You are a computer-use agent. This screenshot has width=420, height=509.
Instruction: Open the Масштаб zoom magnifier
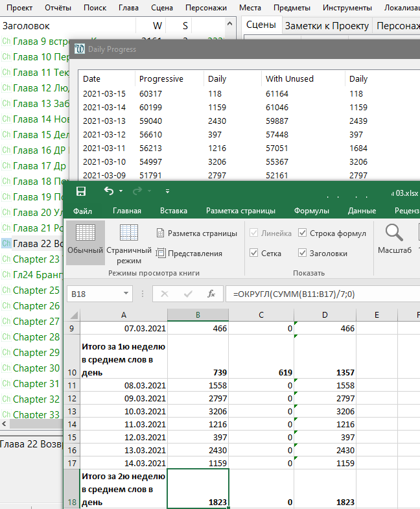click(395, 239)
